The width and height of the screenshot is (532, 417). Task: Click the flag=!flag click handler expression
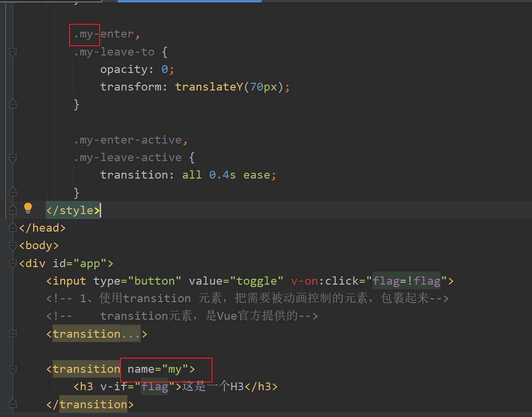[406, 281]
